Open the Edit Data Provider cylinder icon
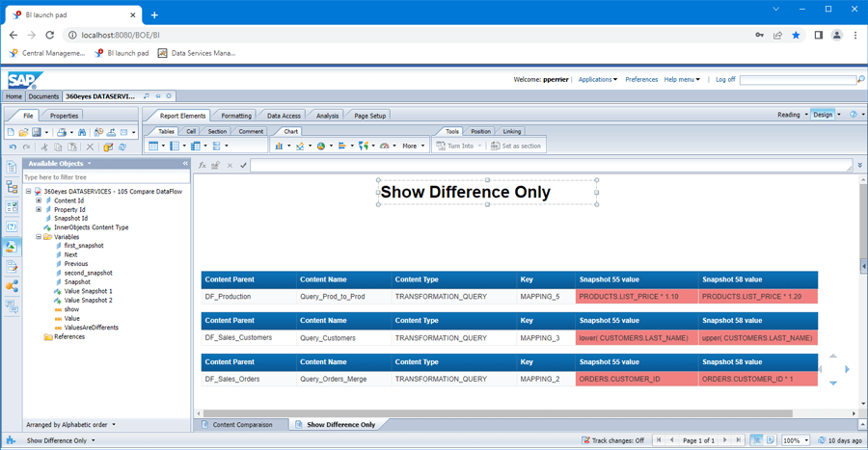The height and width of the screenshot is (450, 868). [108, 147]
